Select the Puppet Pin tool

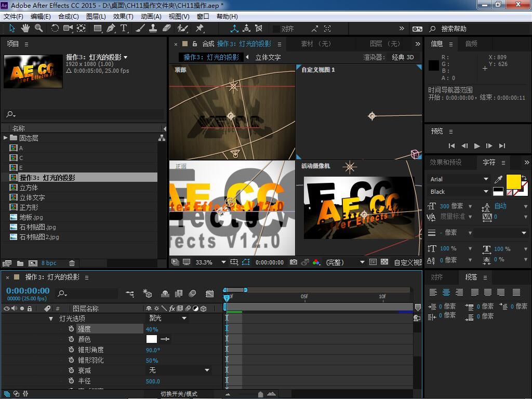pyautogui.click(x=199, y=29)
